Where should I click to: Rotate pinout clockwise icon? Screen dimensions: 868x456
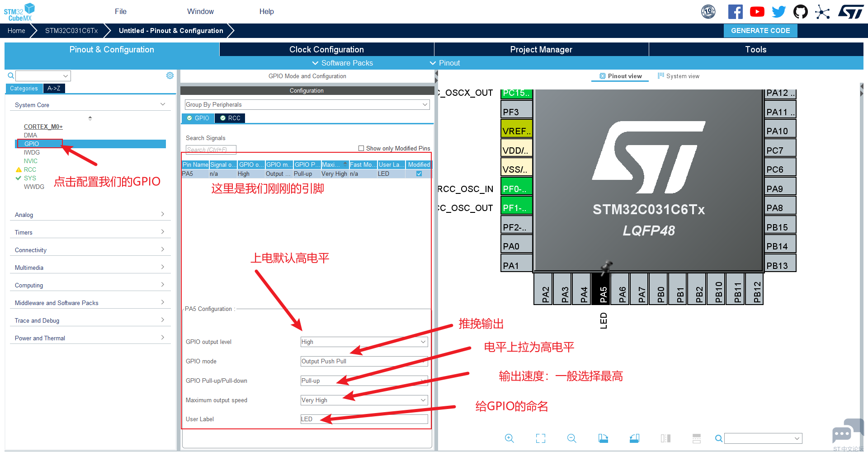(x=603, y=438)
